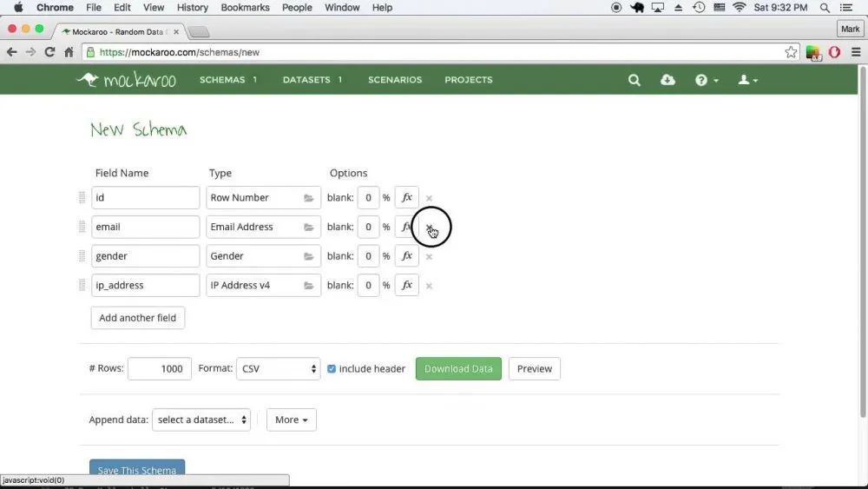Go to the Datasets navigation tab
This screenshot has width=868, height=489.
coord(312,80)
